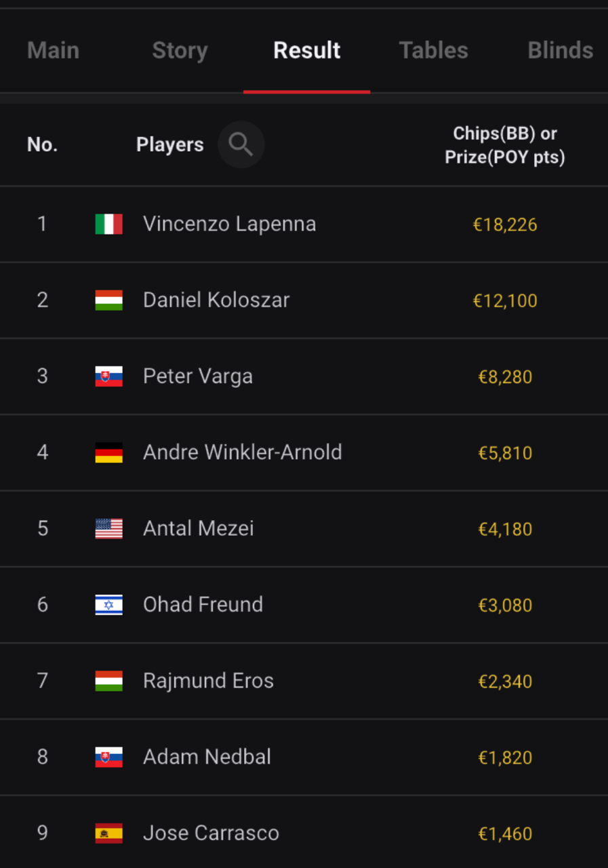Click the Hungarian flag beside Daniel Koloszar
This screenshot has width=608, height=868.
click(109, 300)
